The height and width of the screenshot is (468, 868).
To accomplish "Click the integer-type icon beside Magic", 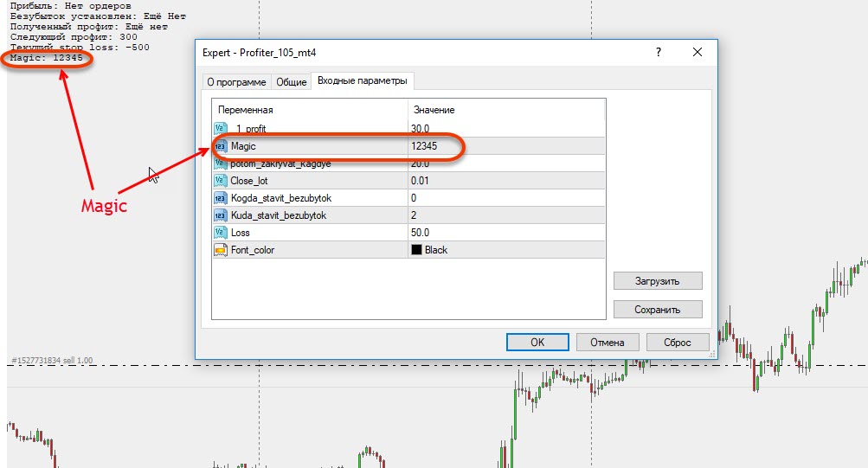I will [x=221, y=146].
